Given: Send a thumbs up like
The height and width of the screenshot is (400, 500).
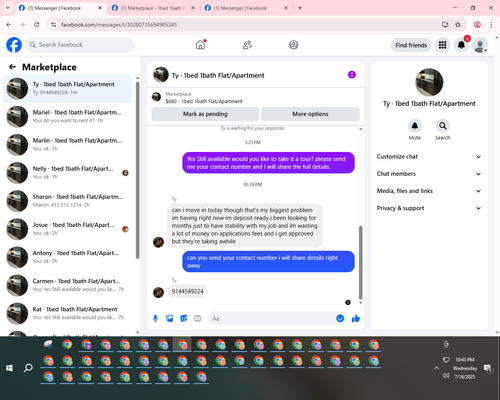Looking at the screenshot, I should point(356,319).
